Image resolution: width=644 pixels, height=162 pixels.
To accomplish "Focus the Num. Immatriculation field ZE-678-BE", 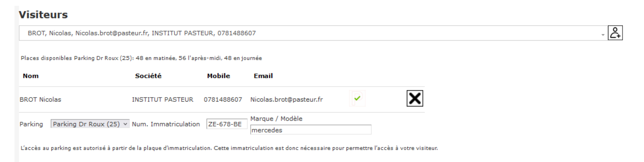I will [227, 124].
